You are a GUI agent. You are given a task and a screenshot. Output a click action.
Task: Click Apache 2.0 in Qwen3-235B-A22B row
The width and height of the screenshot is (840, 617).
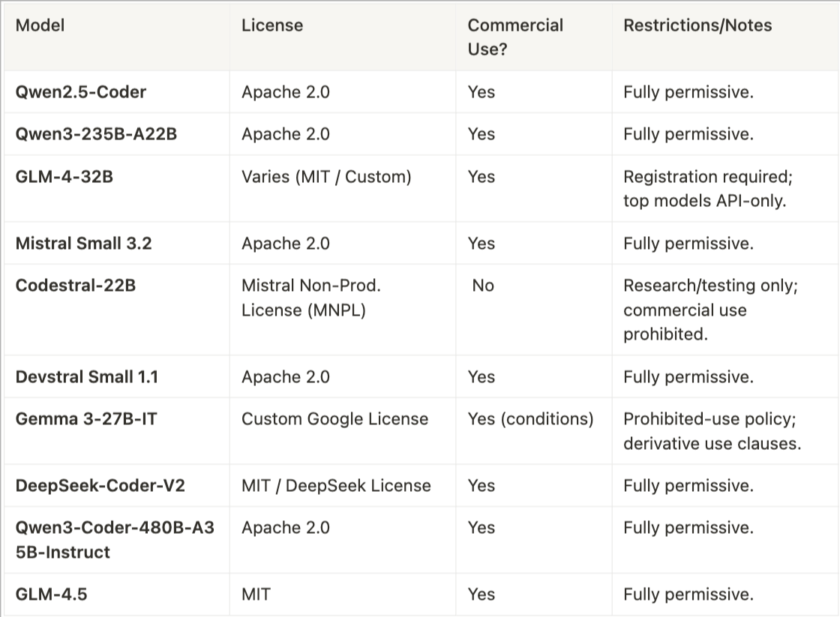pyautogui.click(x=286, y=134)
